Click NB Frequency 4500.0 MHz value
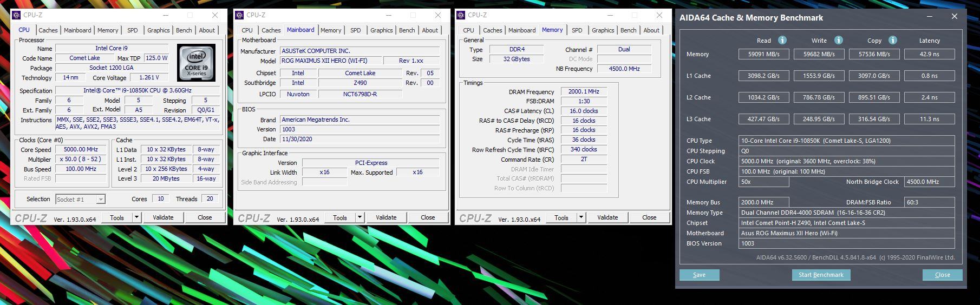 coord(624,69)
